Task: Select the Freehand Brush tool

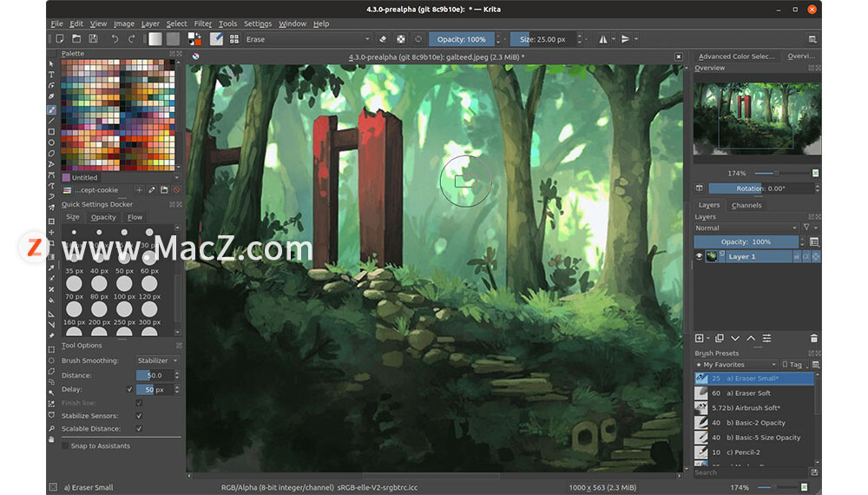Action: (51, 109)
